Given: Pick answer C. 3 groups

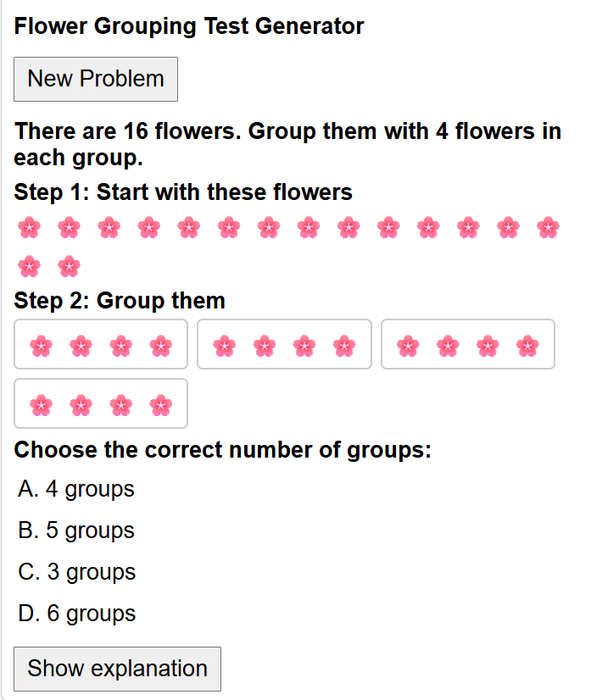Looking at the screenshot, I should 76,572.
